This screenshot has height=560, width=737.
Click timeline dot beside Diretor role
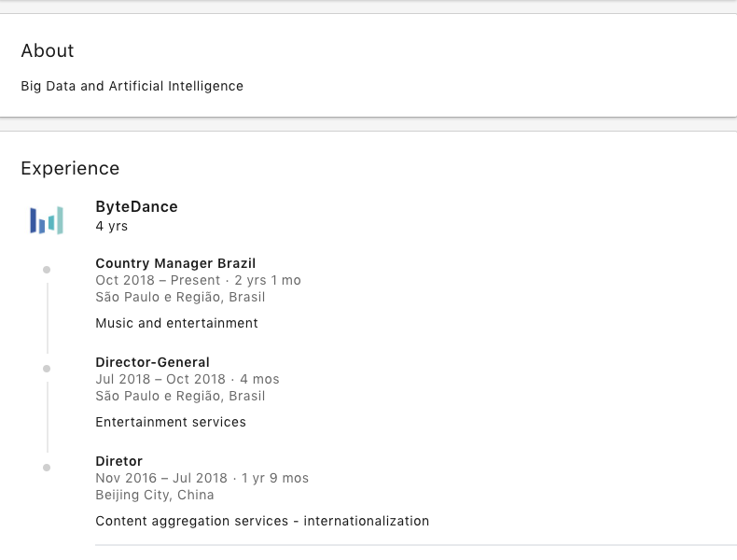coord(47,468)
